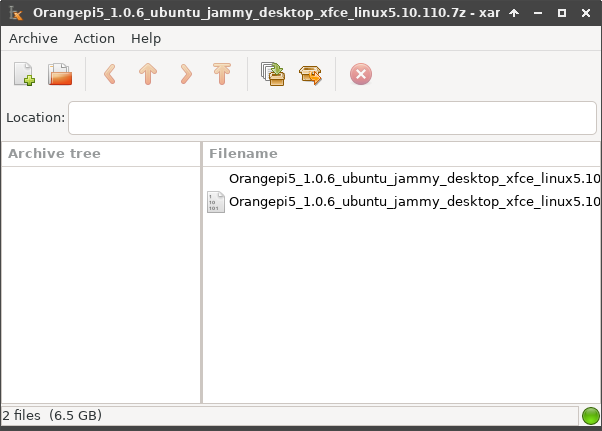Minimize the xarchiver window
Viewport: 602px width, 431px height.
point(538,13)
